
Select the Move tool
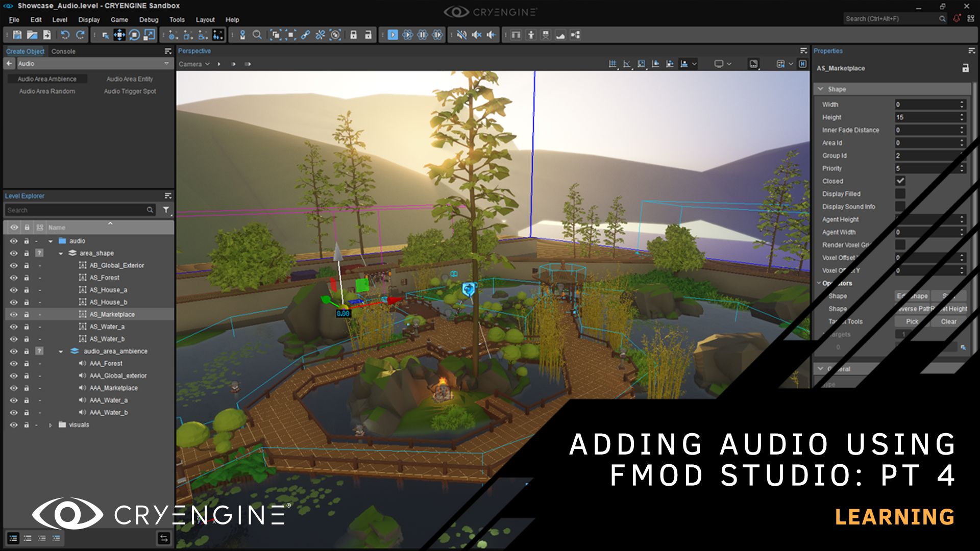120,35
